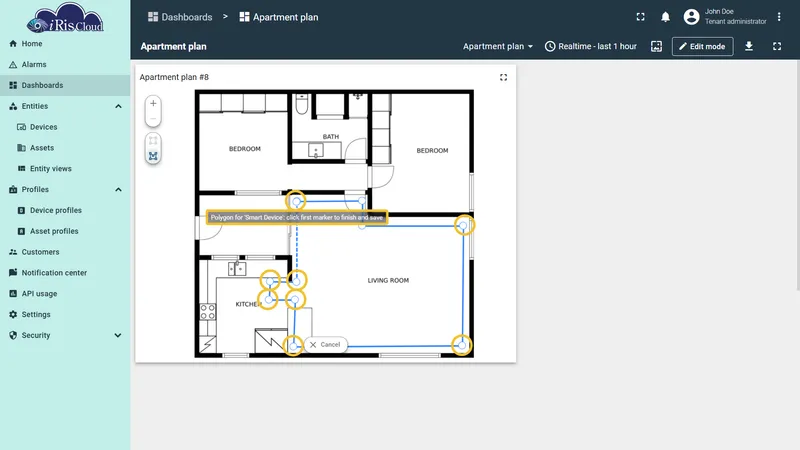Click the page vertical scrollbar

797,175
